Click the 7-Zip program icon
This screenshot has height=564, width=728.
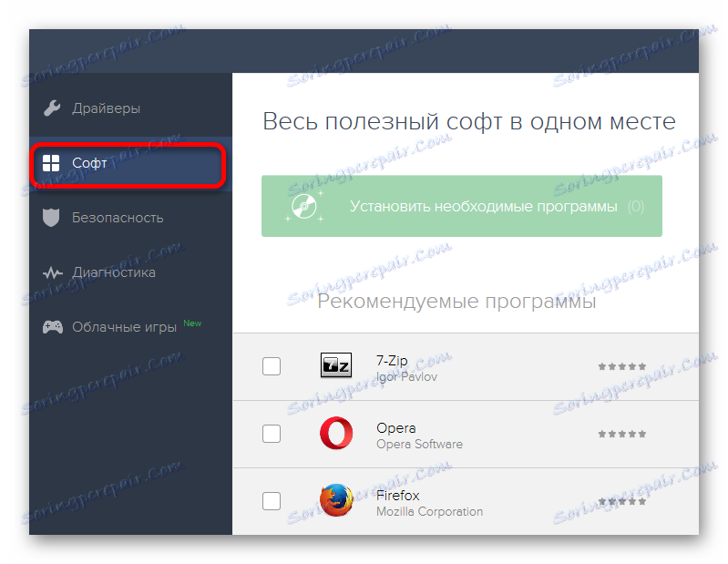click(336, 364)
